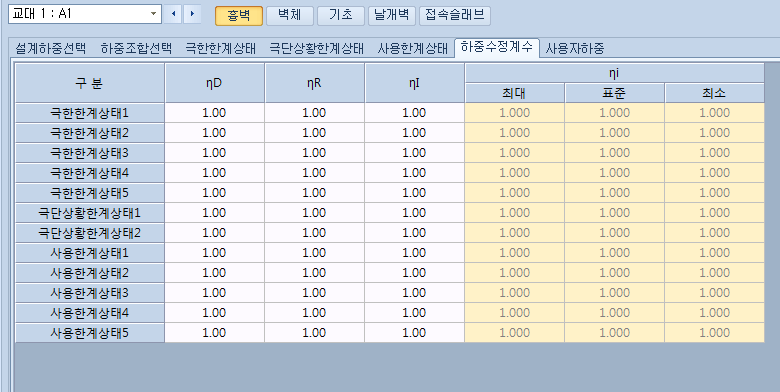Viewport: 780px width, 392px height.
Task: Click the 최소 sub-column header
Action: pyautogui.click(x=714, y=93)
